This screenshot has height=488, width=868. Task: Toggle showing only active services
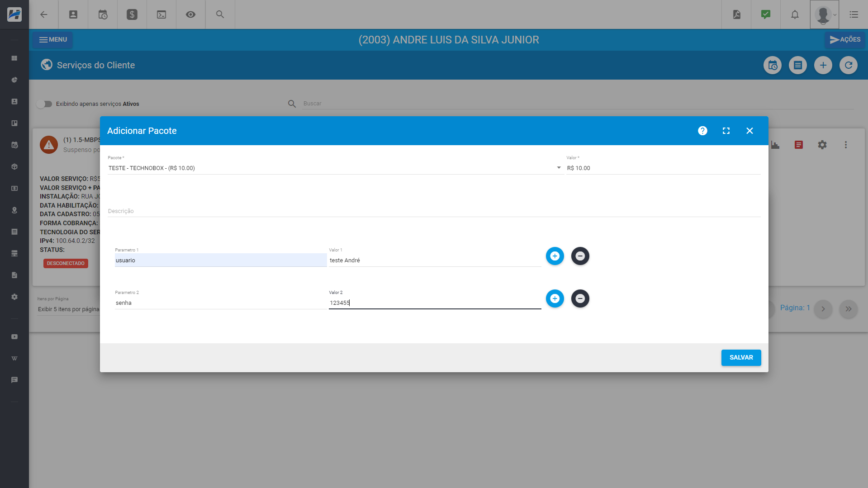(44, 104)
